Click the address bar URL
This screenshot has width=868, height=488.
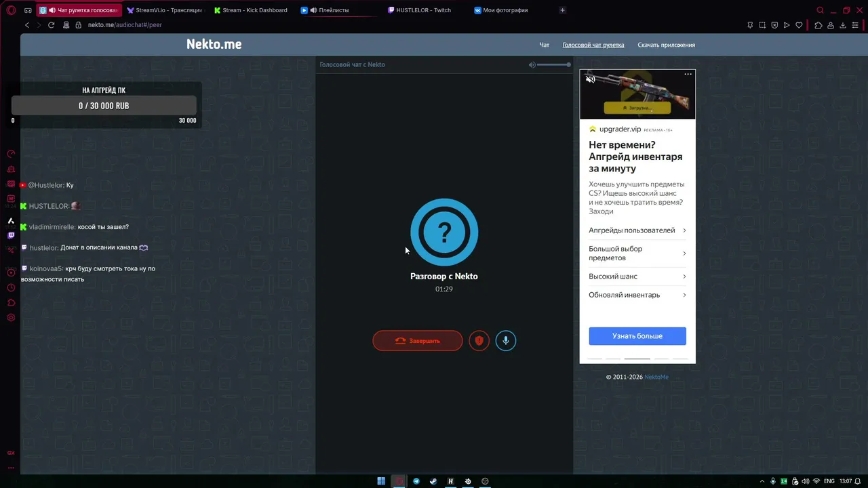click(125, 25)
